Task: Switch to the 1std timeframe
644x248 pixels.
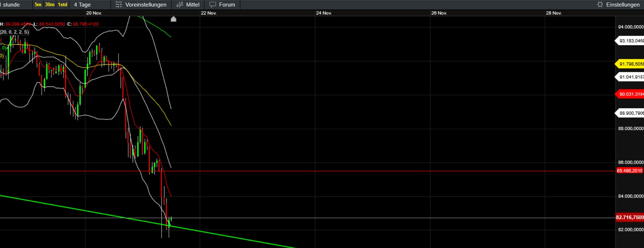Action: click(63, 5)
